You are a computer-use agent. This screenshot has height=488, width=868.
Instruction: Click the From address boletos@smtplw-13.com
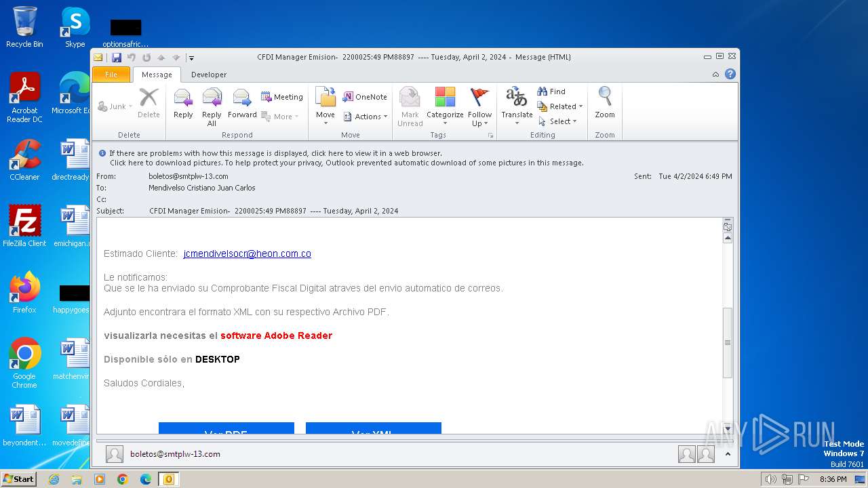pos(189,176)
